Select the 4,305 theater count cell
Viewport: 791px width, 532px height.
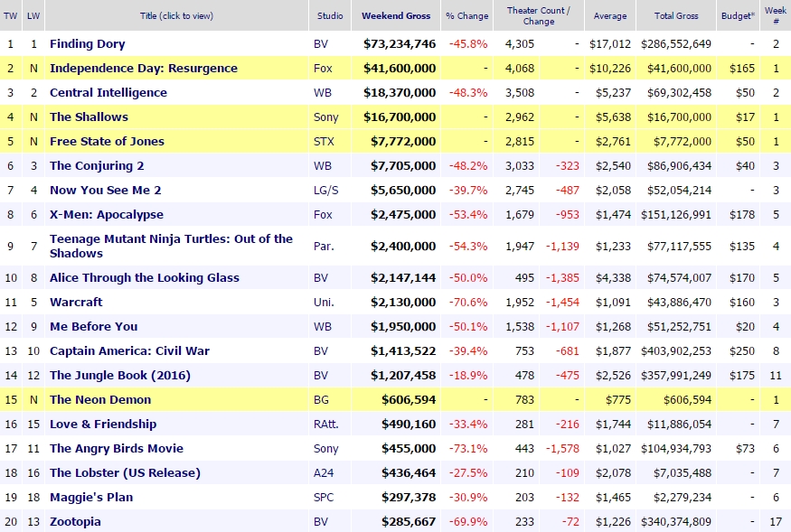pos(520,44)
